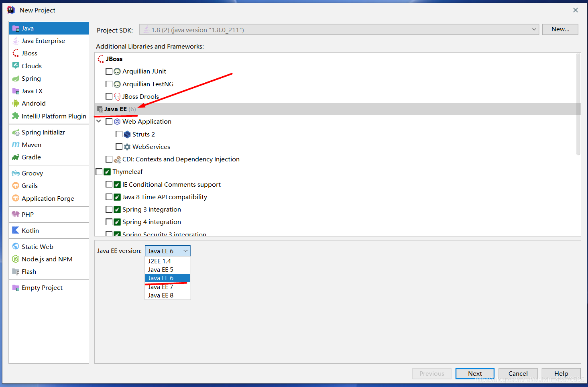588x387 pixels.
Task: Pick the Groovy icon
Action: coord(16,173)
